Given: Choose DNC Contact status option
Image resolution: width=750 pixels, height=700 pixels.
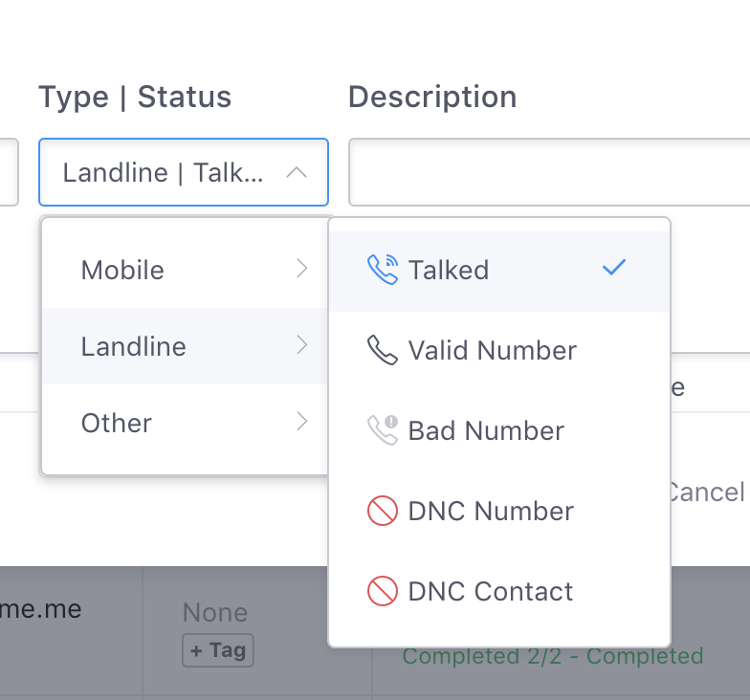Looking at the screenshot, I should pos(499,591).
